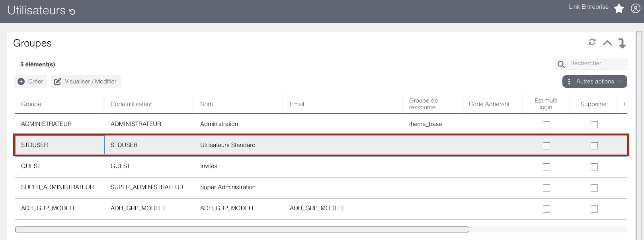Refresh the Groupes list
This screenshot has height=240, width=644.
[x=592, y=42]
